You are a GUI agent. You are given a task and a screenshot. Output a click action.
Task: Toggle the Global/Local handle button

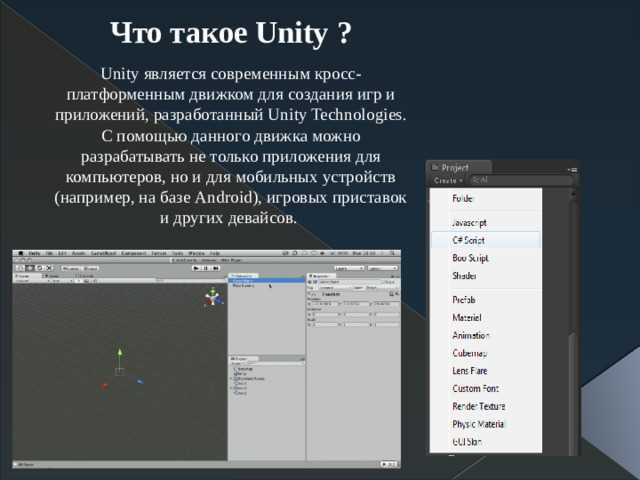pos(90,268)
